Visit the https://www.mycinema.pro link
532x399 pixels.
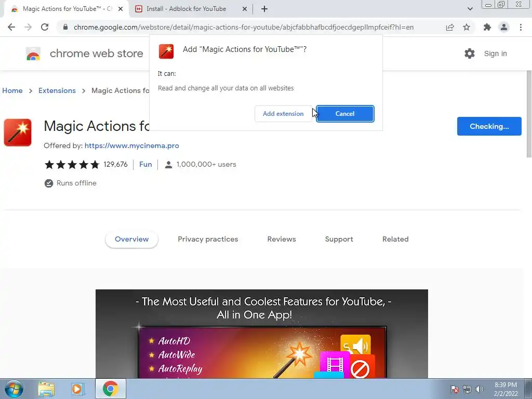click(x=131, y=145)
